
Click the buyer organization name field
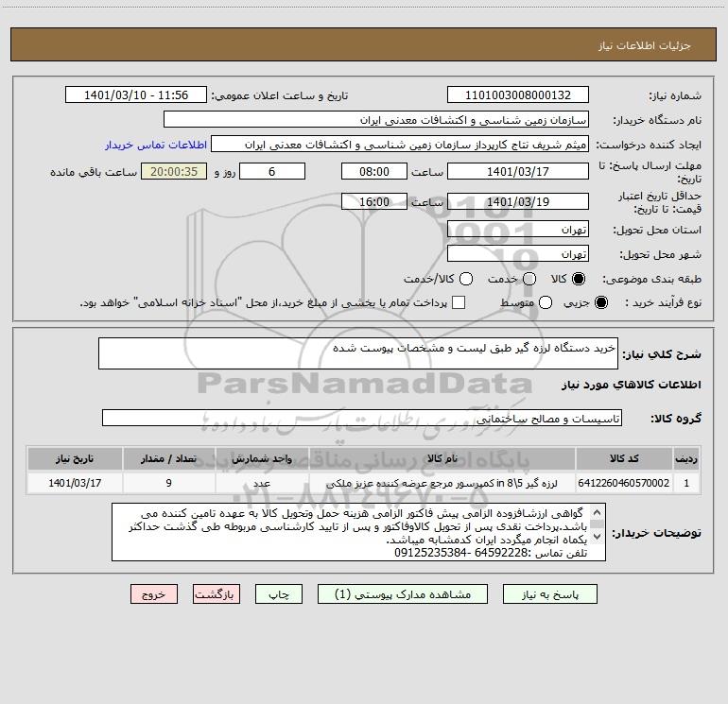[376, 120]
